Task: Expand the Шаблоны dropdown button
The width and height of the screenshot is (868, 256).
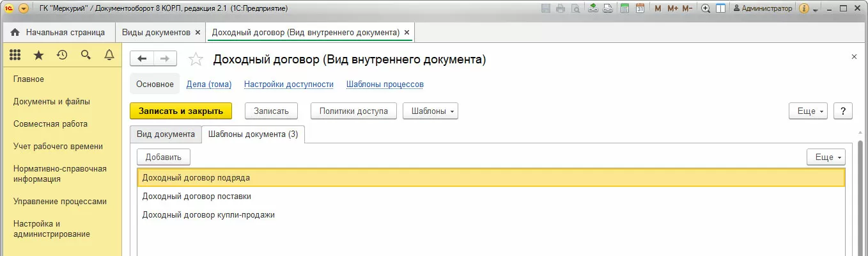Action: click(x=430, y=111)
